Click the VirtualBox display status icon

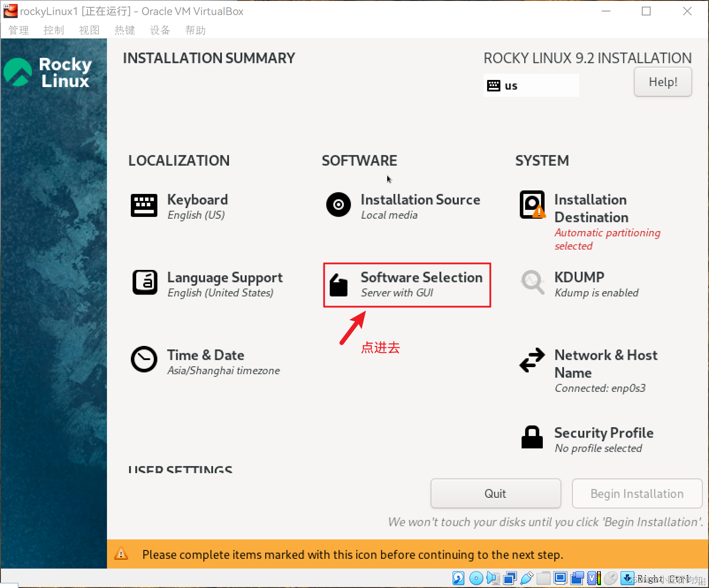(x=560, y=578)
